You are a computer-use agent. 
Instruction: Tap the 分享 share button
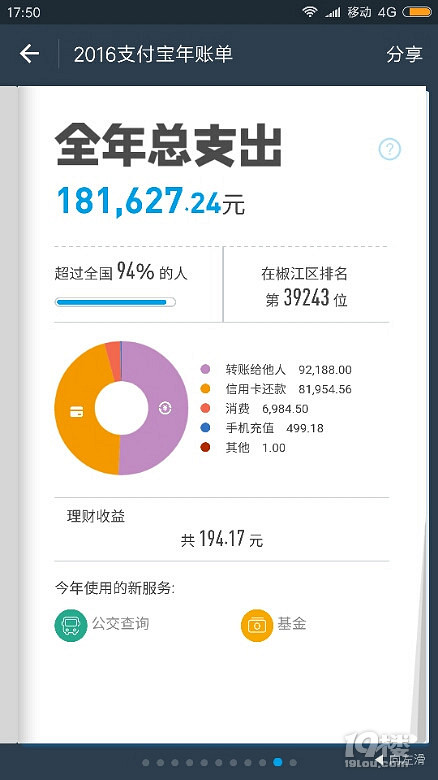404,54
